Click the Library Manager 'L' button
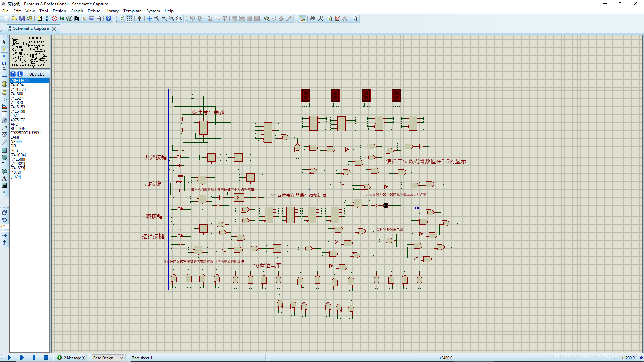 click(x=20, y=74)
